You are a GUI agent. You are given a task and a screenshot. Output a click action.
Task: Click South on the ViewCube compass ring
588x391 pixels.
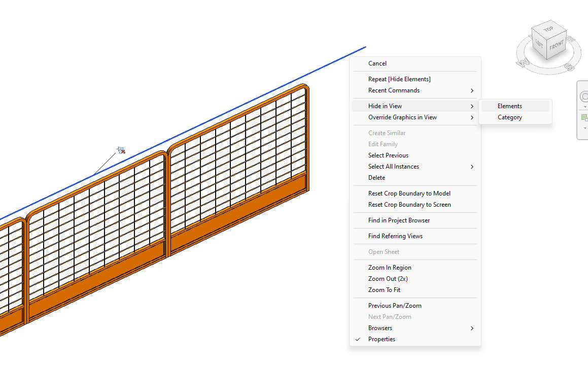tap(569, 67)
